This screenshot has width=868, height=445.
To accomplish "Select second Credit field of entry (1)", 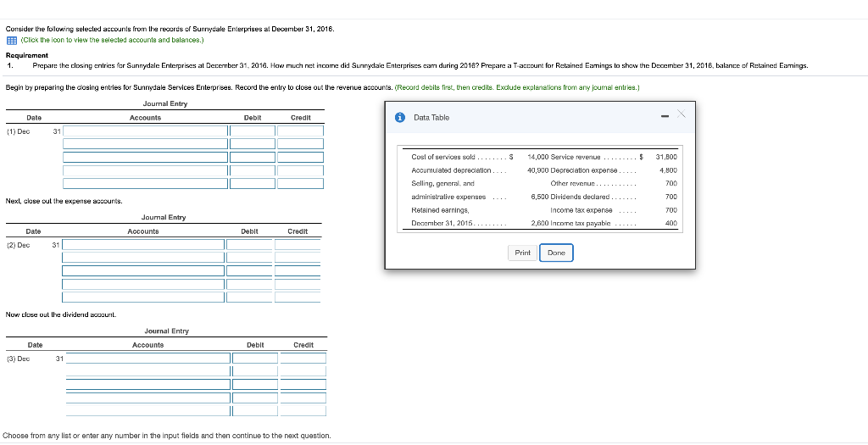I will coord(301,144).
